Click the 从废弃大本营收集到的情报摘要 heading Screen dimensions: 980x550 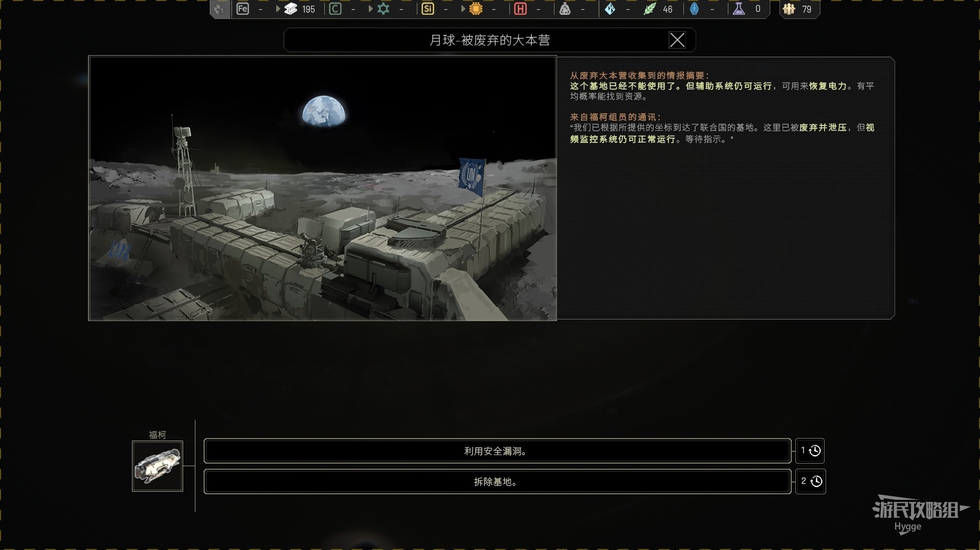639,75
